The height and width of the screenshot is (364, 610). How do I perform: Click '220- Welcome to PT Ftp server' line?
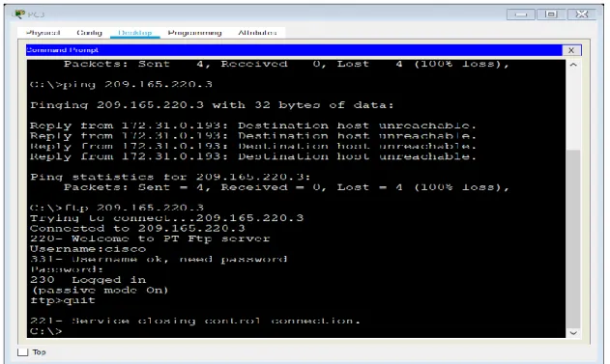(x=150, y=238)
